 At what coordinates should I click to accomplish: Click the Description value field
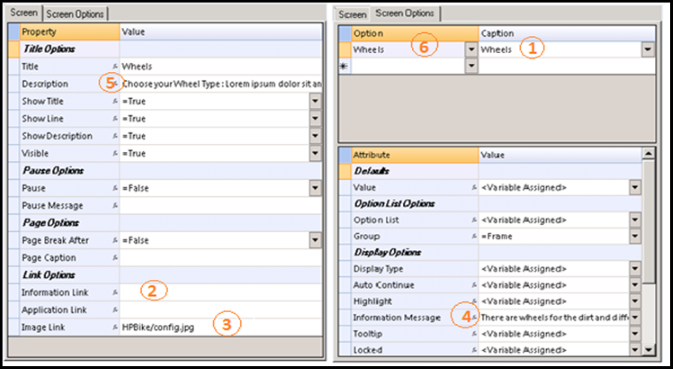(x=221, y=84)
